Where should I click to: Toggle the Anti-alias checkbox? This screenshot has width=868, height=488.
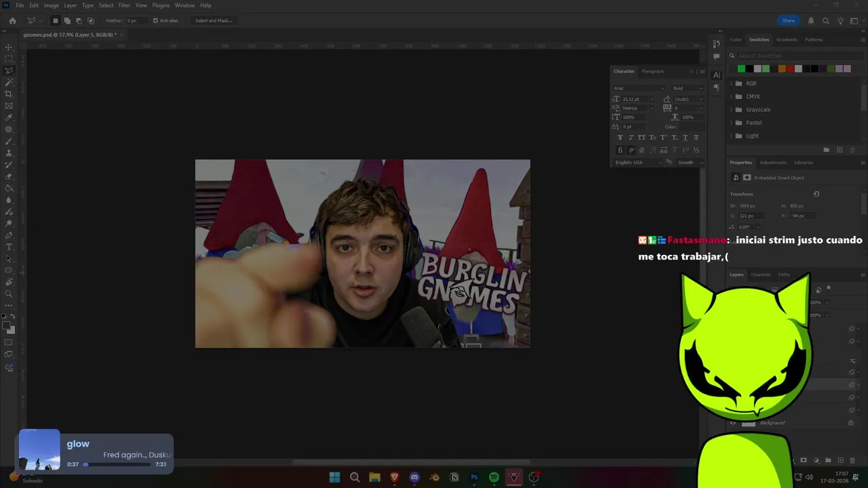pyautogui.click(x=155, y=20)
